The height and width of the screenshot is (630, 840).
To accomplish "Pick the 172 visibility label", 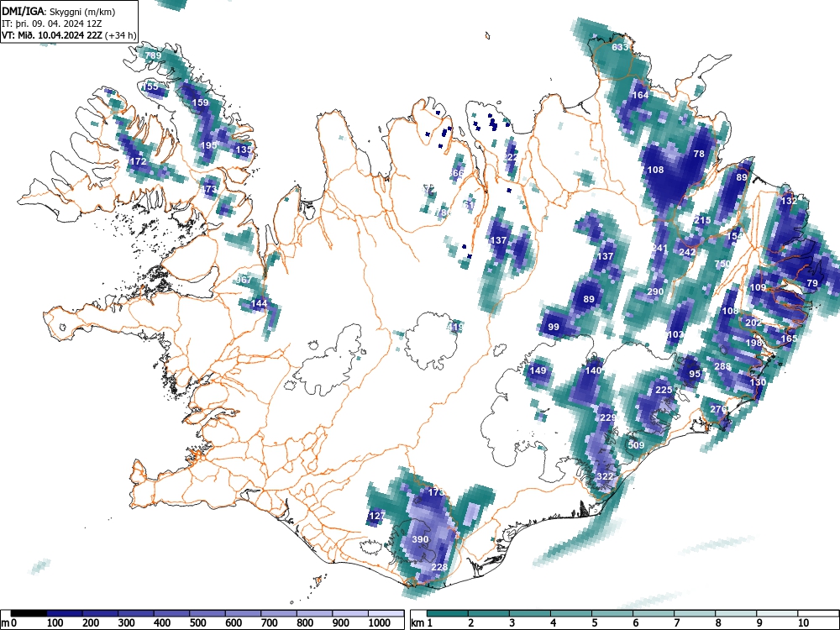I will pos(139,160).
